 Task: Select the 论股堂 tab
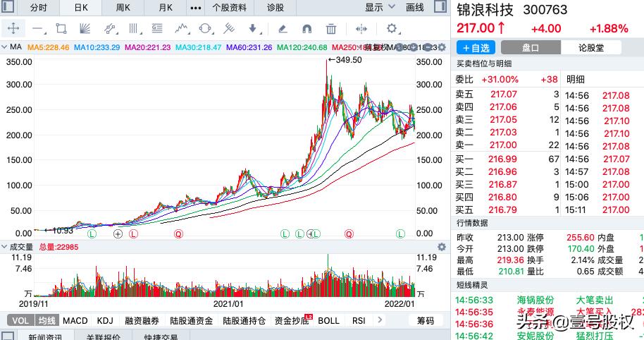click(x=591, y=47)
